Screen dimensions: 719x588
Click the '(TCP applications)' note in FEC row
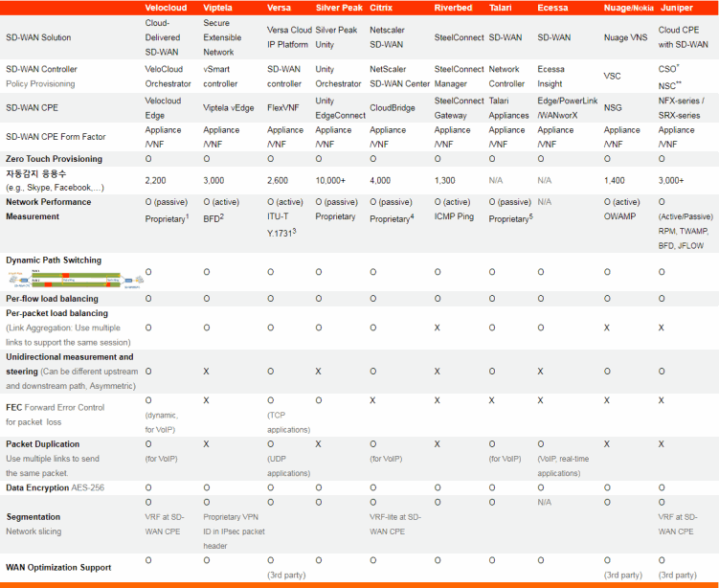(288, 422)
